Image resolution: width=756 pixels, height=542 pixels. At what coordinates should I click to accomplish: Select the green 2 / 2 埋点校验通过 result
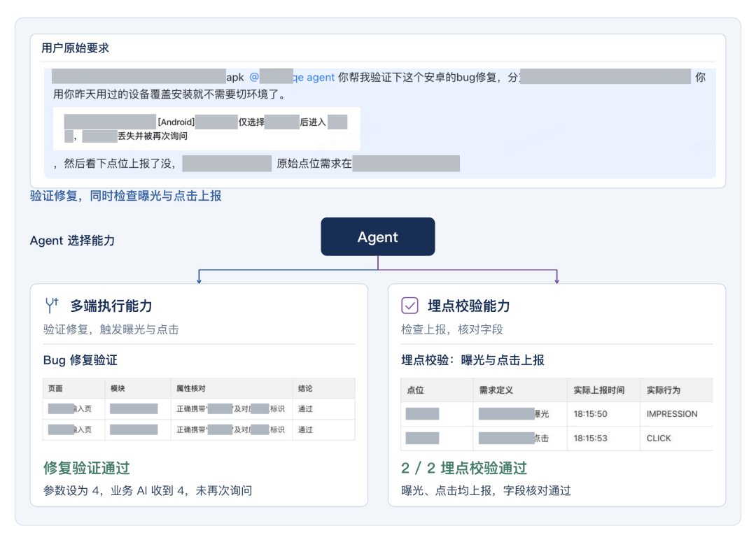pyautogui.click(x=464, y=468)
